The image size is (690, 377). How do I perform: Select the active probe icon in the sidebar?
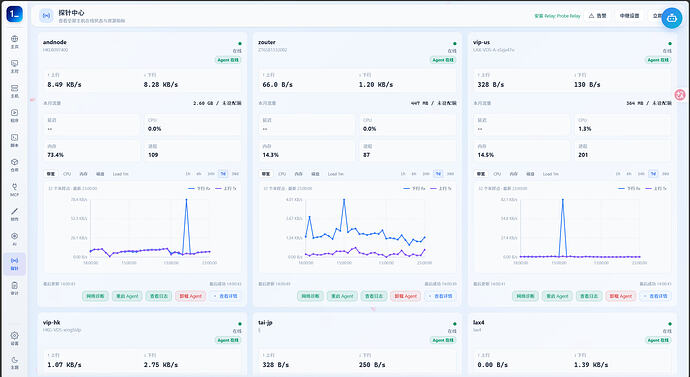click(x=15, y=264)
